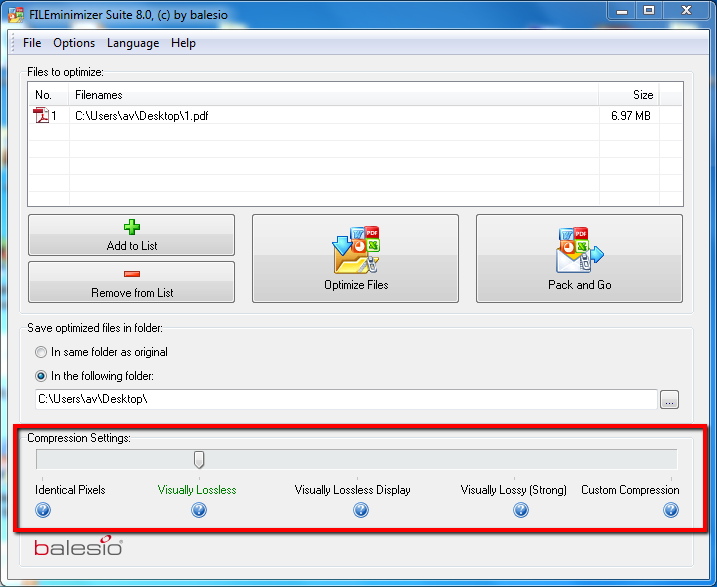Image resolution: width=717 pixels, height=587 pixels.
Task: Click the balesio logo
Action: click(79, 547)
